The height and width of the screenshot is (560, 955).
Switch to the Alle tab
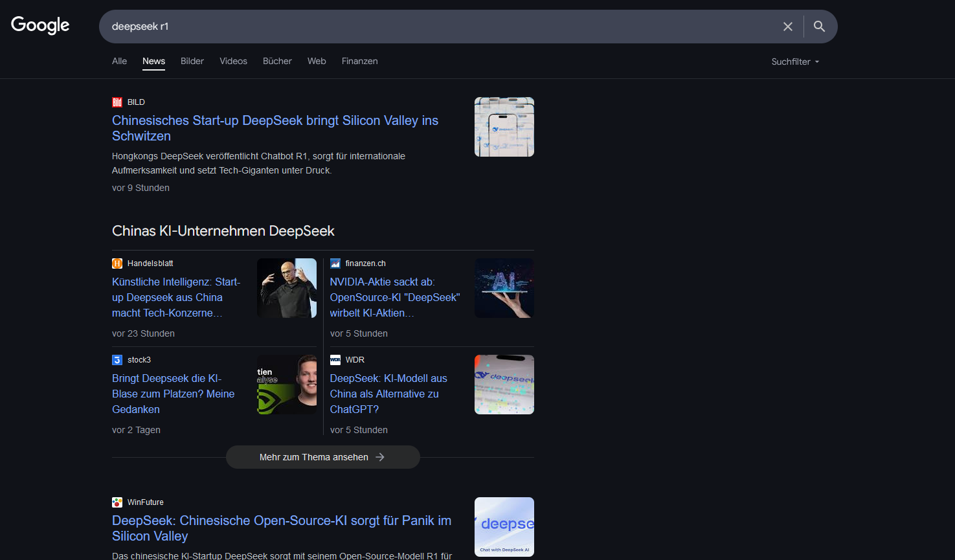(x=119, y=61)
